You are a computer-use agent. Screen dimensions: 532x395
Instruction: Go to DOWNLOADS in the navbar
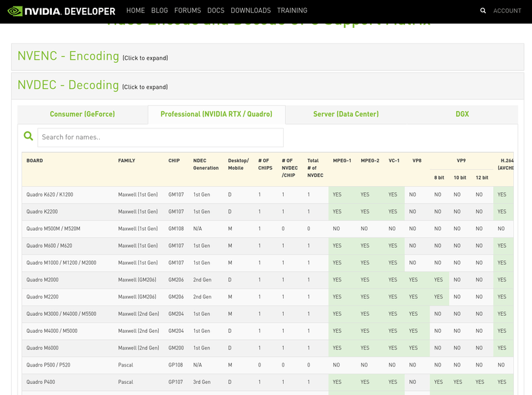(x=251, y=10)
